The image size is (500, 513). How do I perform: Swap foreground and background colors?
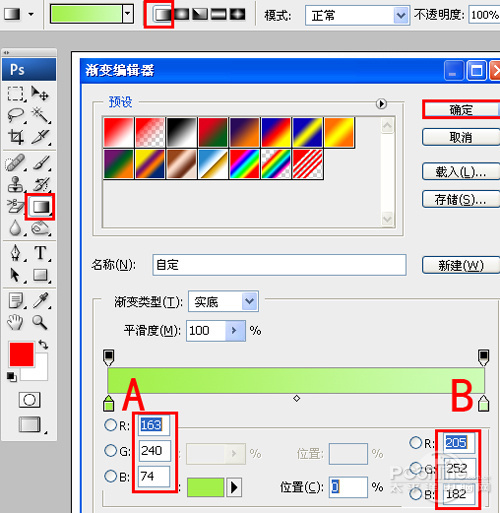tap(43, 345)
